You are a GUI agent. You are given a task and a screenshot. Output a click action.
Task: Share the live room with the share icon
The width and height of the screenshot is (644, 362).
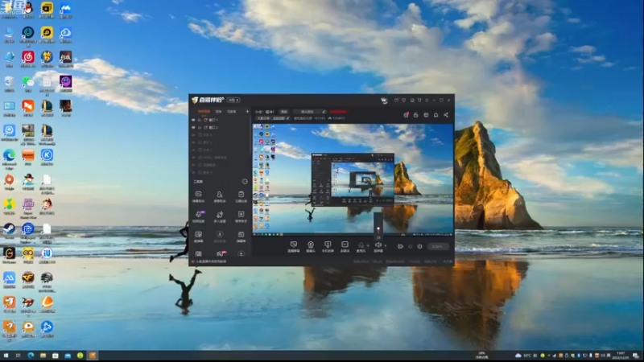[x=446, y=115]
